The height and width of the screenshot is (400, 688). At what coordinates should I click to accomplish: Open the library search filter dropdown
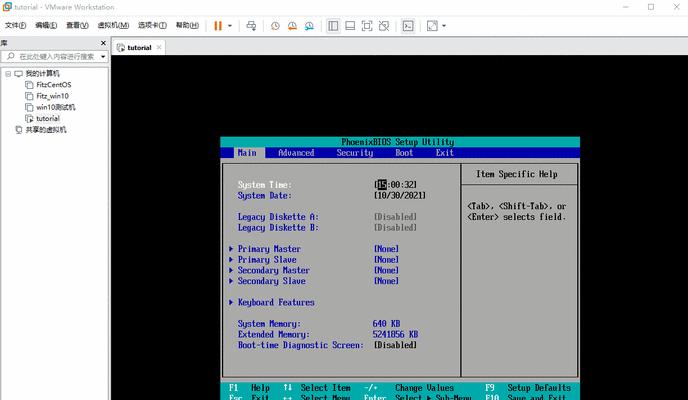click(x=103, y=57)
